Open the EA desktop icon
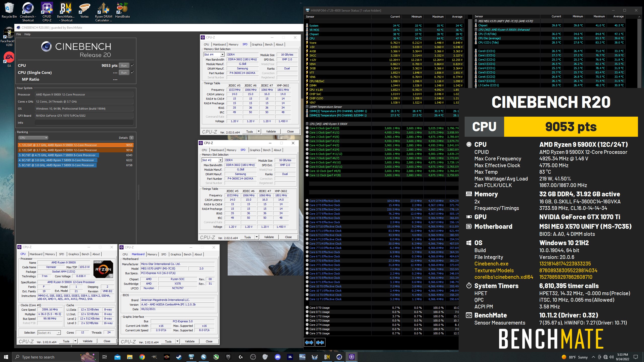This screenshot has height=362, width=644. (x=9, y=59)
